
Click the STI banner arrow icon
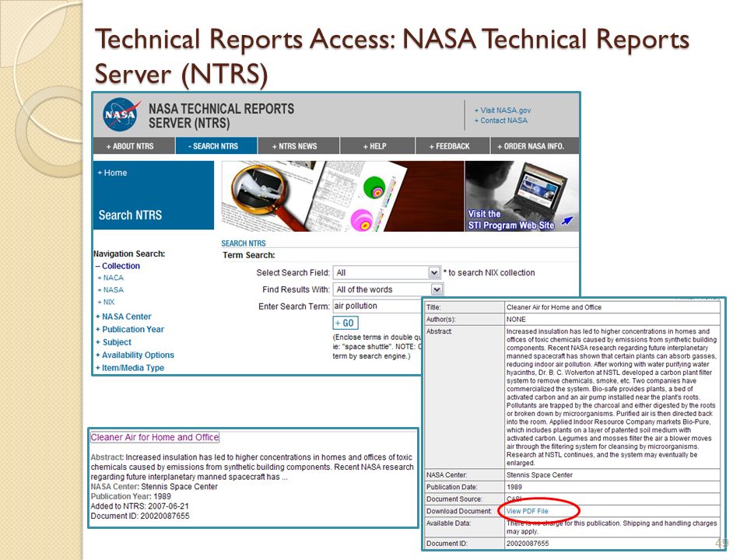coord(566,220)
